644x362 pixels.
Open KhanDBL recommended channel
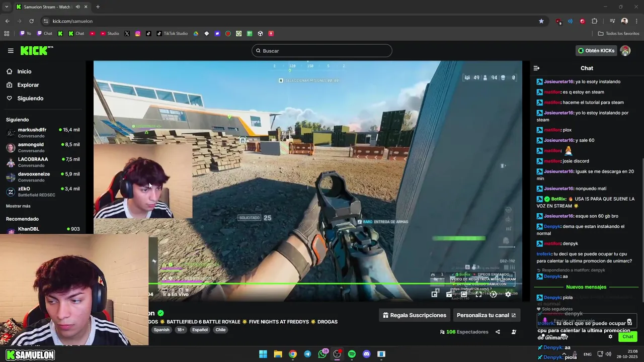[x=43, y=229]
